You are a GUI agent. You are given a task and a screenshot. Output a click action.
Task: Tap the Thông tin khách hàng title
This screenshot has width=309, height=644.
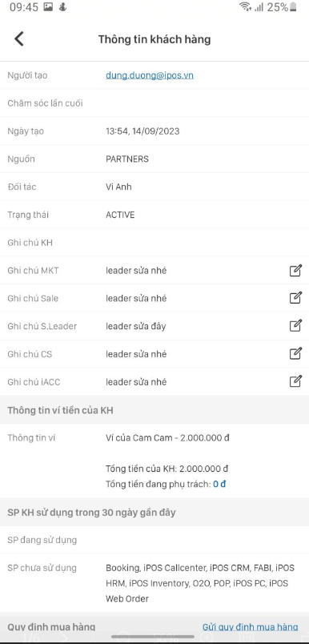(x=154, y=39)
